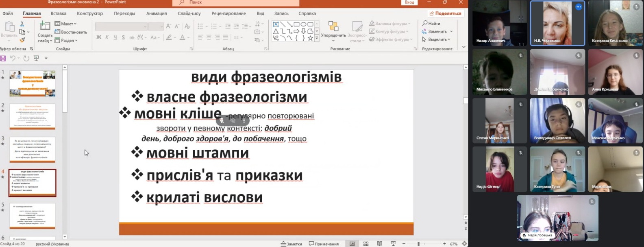Screen dimensions: 644x247
Task: Click the bulleted list icon
Action: (x=200, y=26)
